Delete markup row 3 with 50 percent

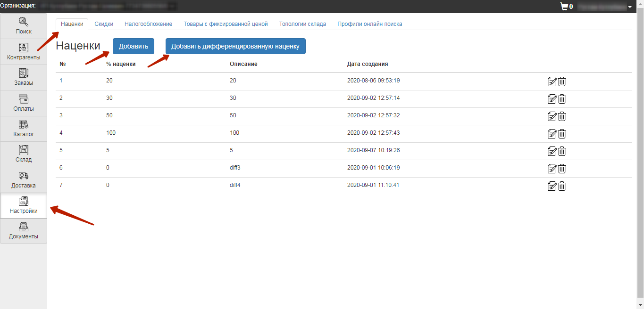click(562, 116)
